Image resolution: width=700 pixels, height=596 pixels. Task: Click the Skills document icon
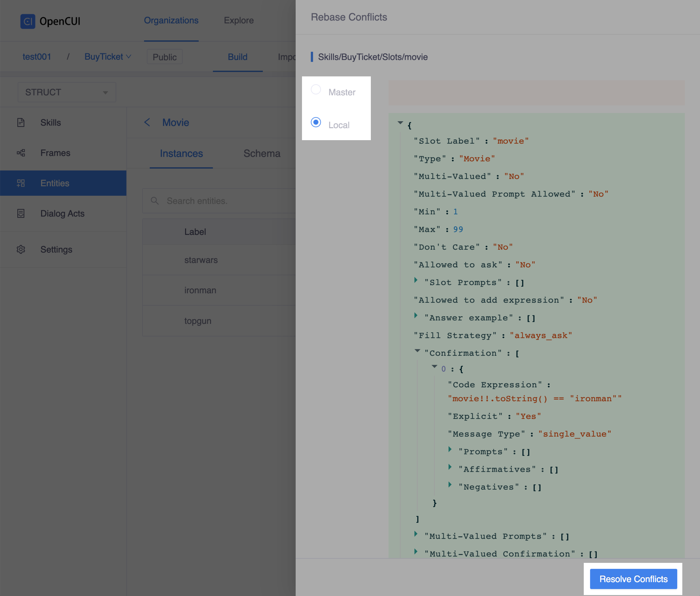tap(21, 122)
